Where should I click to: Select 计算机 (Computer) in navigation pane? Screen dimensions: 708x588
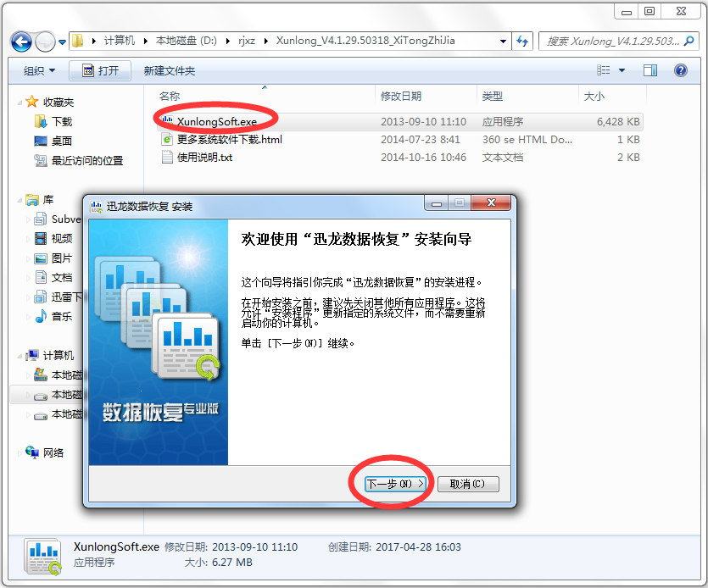coord(59,355)
